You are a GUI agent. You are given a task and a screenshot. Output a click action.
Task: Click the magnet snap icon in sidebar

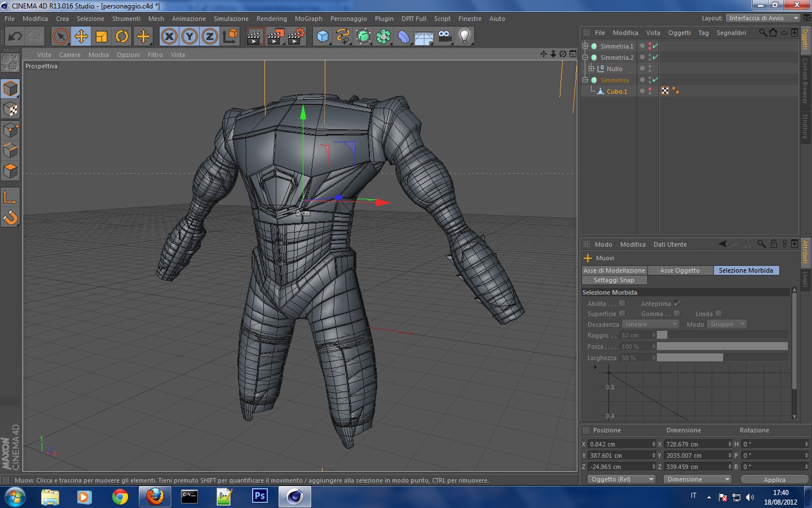pyautogui.click(x=11, y=217)
